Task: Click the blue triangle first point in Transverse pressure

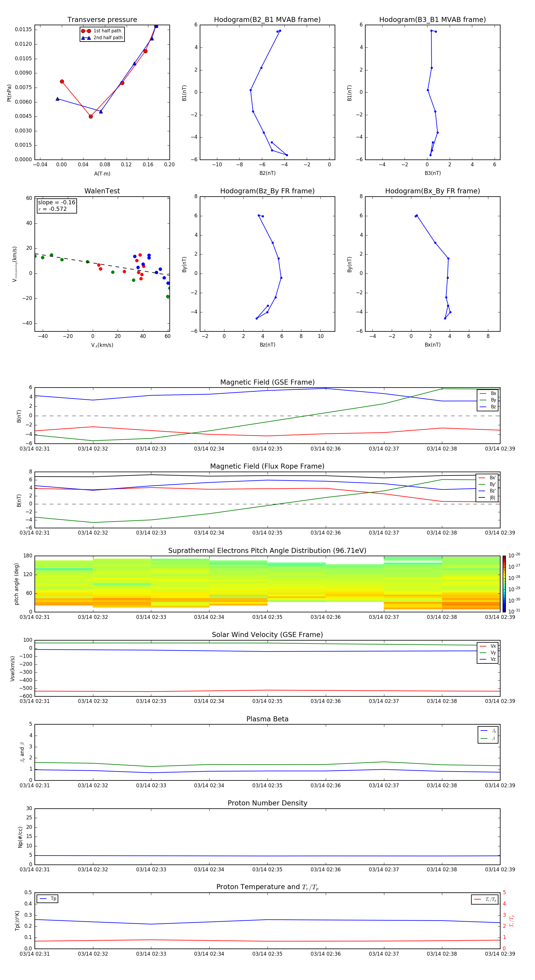Action: (x=57, y=99)
